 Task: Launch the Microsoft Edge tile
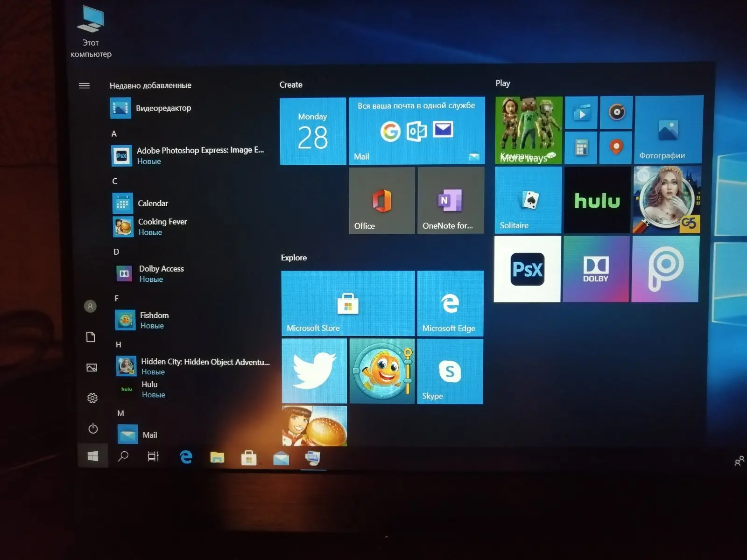[451, 303]
